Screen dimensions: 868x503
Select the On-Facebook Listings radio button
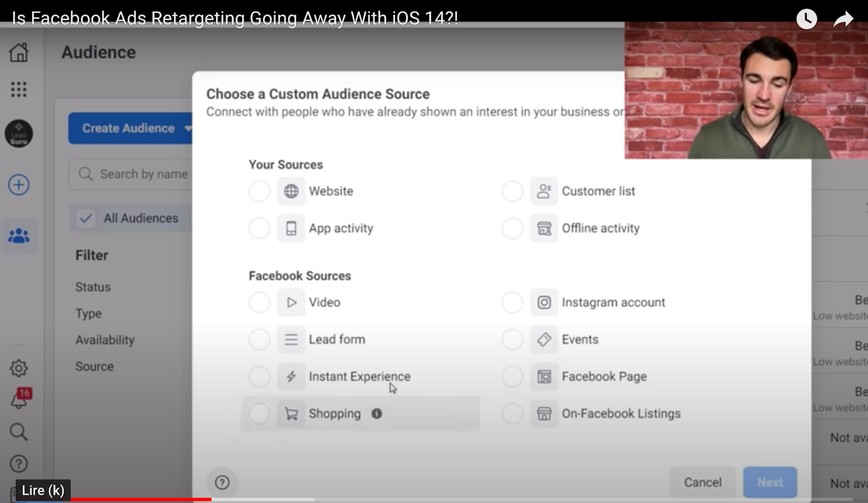tap(512, 414)
